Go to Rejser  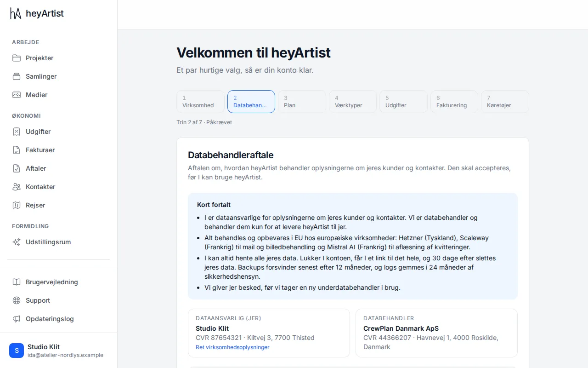(59, 205)
